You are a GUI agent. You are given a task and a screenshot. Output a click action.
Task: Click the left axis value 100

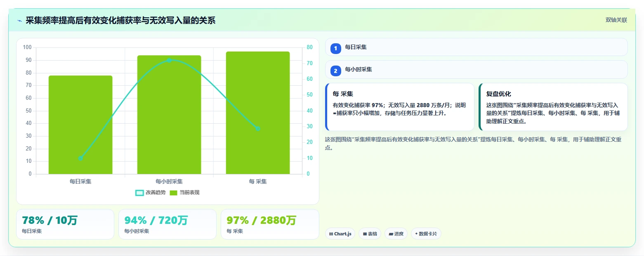point(27,47)
